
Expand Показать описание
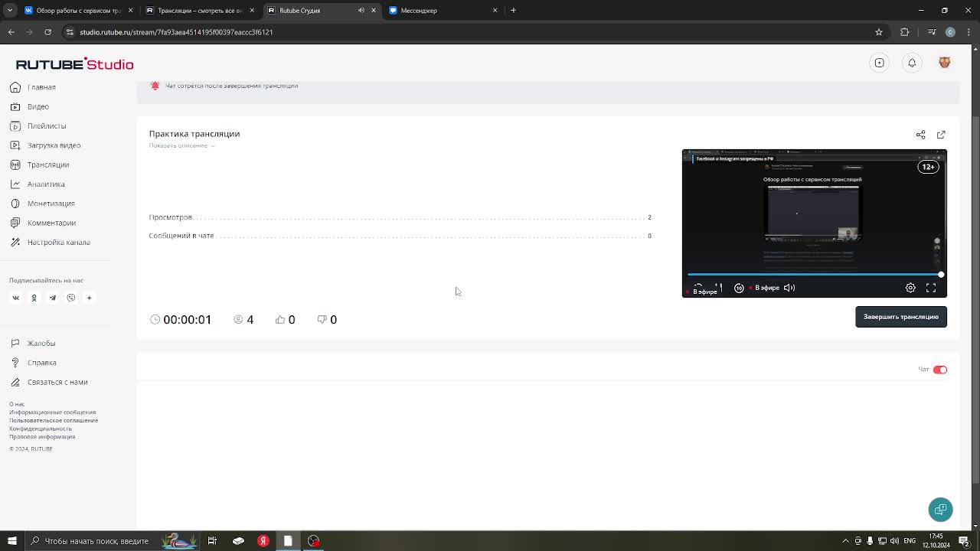click(181, 145)
